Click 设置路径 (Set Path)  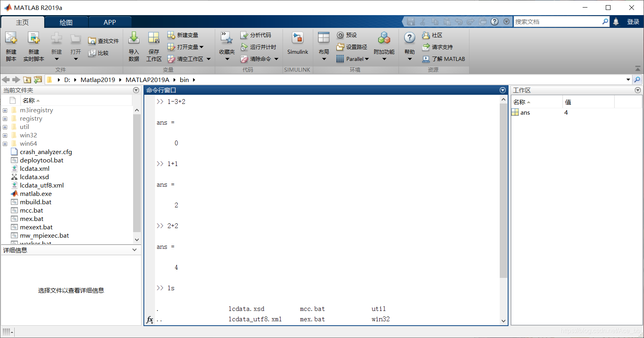tap(351, 47)
